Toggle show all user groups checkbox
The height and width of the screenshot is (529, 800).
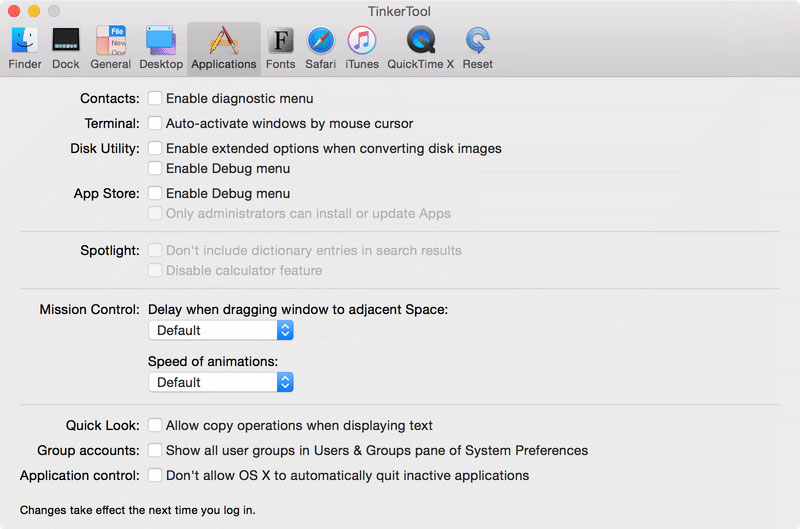(155, 450)
